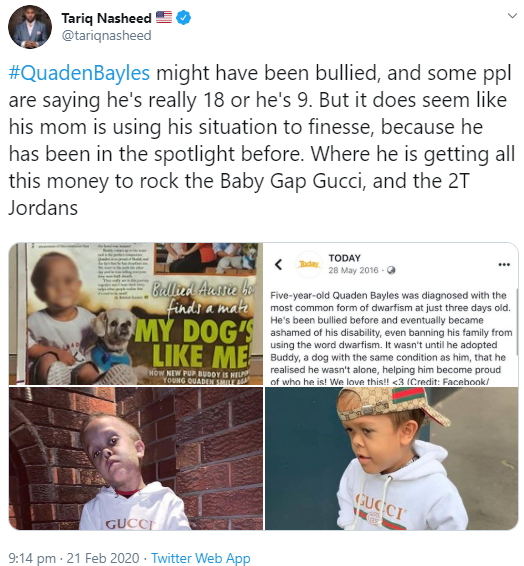524x566 pixels.
Task: Open the @tariqnasheed handle
Action: pos(106,35)
